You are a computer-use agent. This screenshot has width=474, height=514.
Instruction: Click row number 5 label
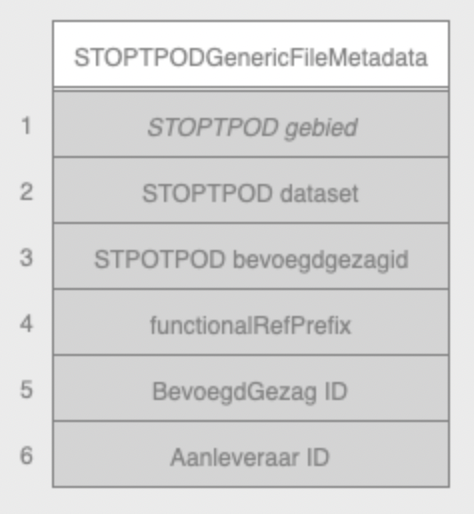tap(26, 390)
